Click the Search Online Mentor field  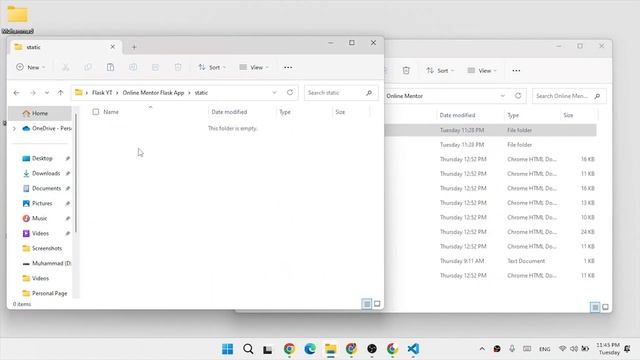(569, 96)
